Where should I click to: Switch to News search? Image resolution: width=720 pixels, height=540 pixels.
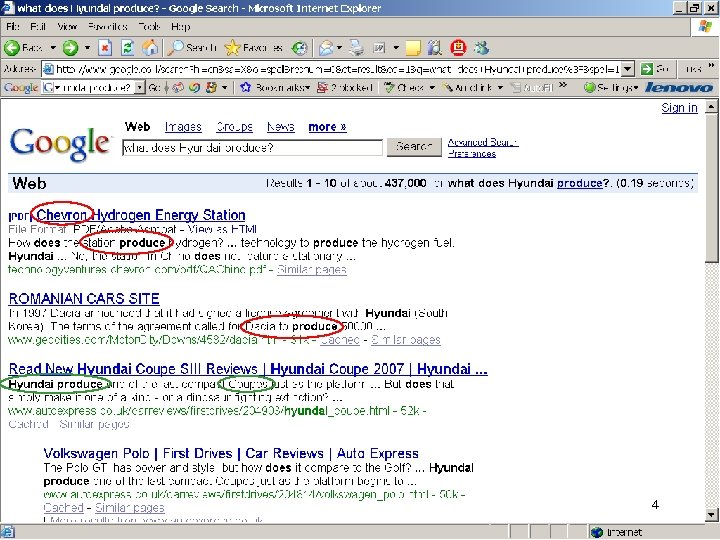click(281, 127)
